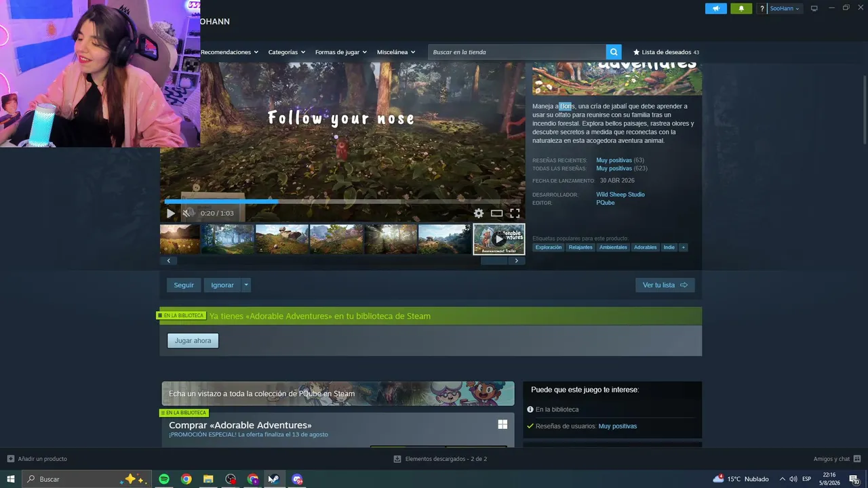
Task: Toggle mute on the trailer video
Action: 186,213
